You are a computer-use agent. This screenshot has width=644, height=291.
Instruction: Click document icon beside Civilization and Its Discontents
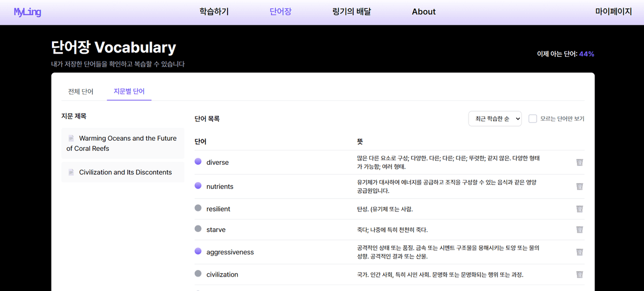[x=71, y=172]
